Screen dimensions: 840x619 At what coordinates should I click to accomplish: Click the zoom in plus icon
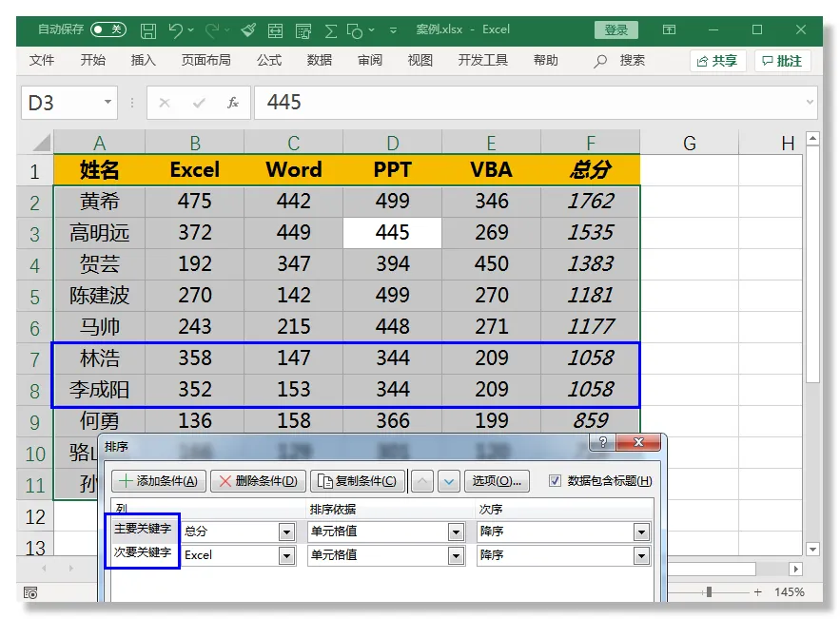[x=757, y=591]
